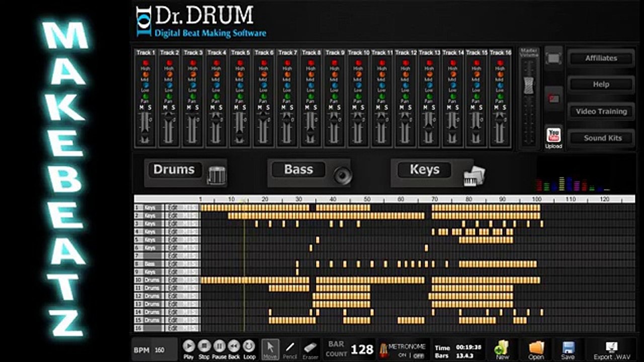This screenshot has width=644, height=362.
Task: Click the metronome icon
Action: (383, 349)
